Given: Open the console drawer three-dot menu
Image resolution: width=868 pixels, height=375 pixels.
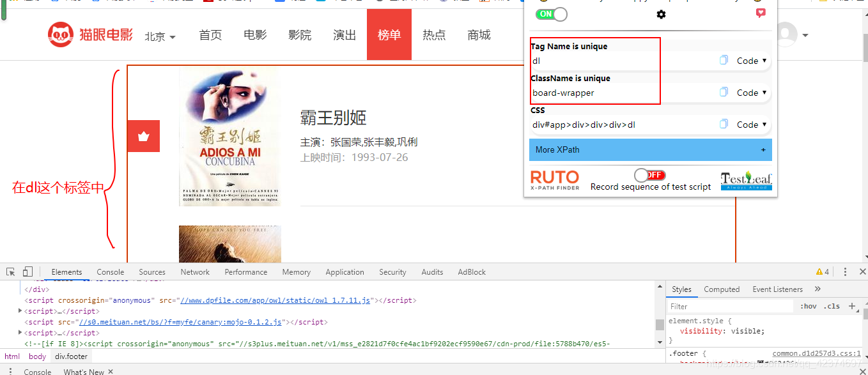Looking at the screenshot, I should coord(10,371).
